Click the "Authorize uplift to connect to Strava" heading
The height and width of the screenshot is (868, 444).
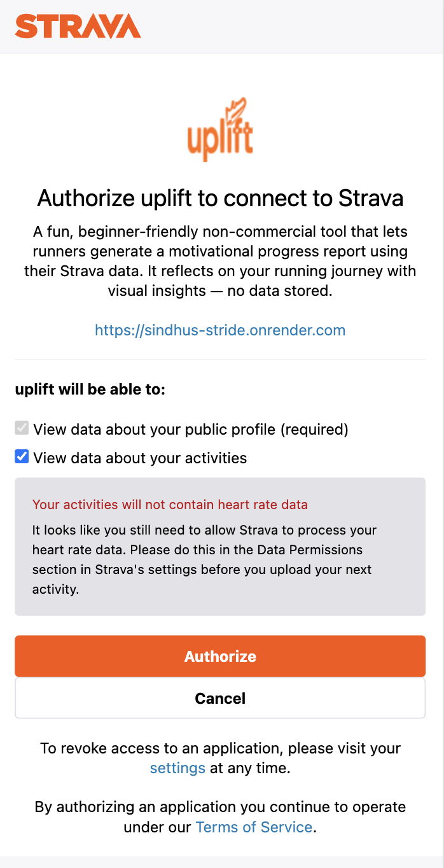tap(220, 199)
